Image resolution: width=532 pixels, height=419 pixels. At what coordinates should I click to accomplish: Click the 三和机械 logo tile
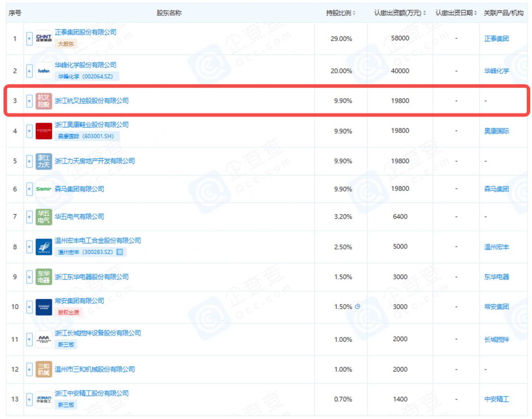pyautogui.click(x=44, y=369)
